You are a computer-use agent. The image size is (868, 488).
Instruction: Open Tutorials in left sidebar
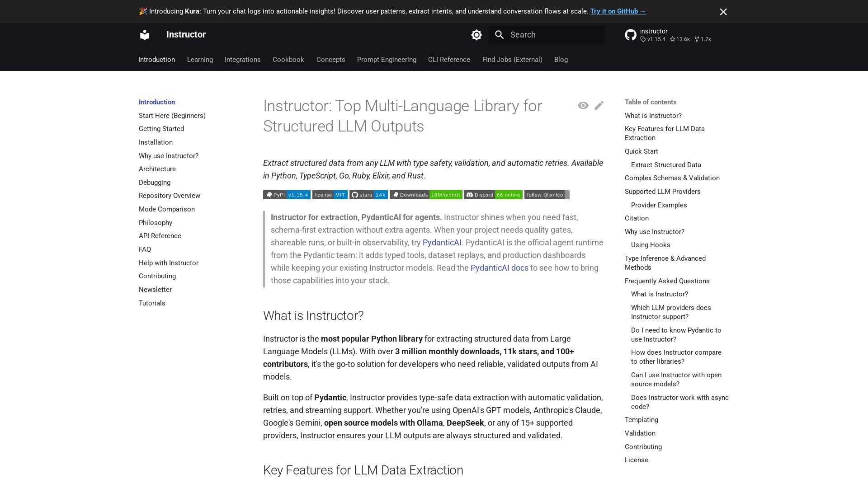152,303
